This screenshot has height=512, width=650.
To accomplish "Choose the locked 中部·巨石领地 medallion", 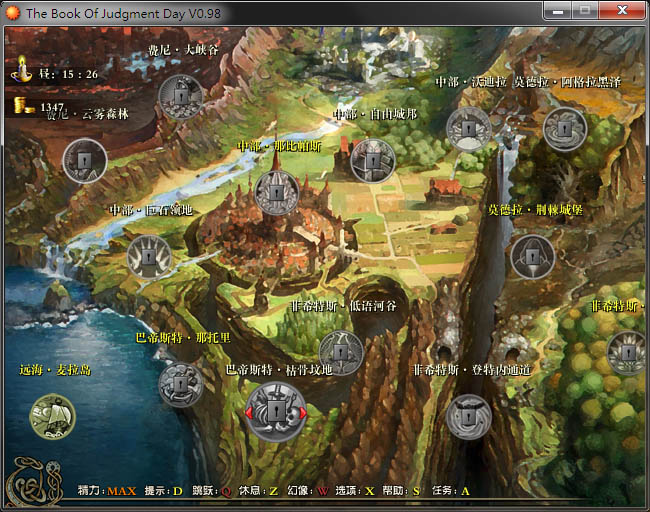I will 149,257.
